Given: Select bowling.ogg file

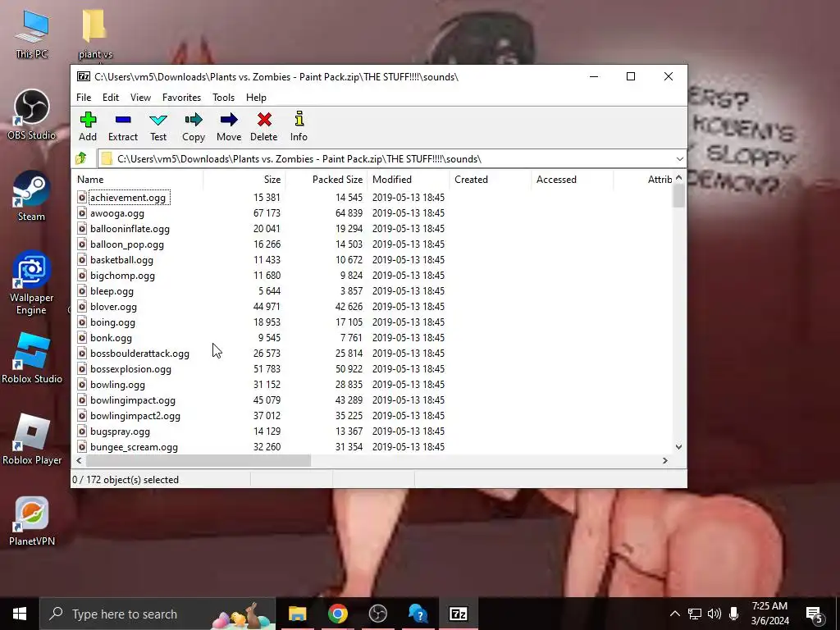Looking at the screenshot, I should point(117,385).
